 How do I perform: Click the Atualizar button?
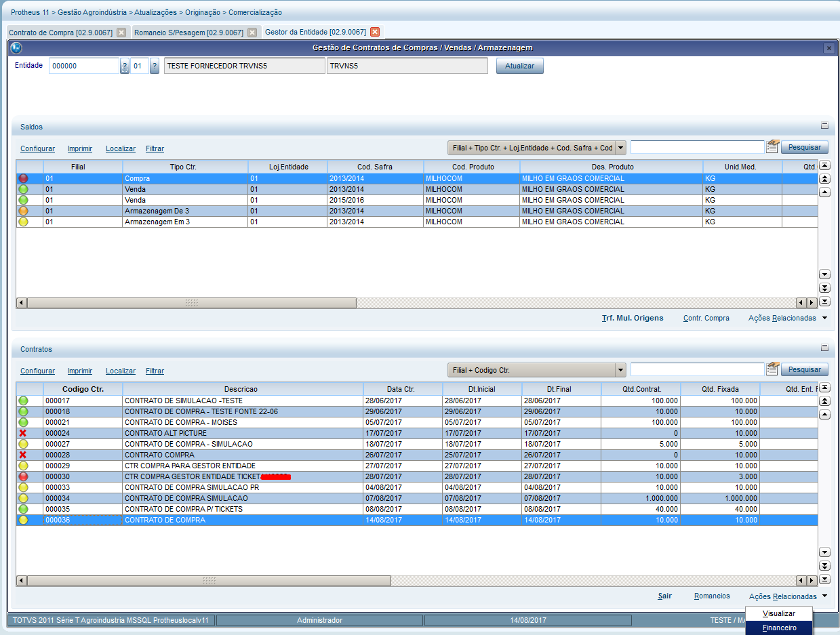(520, 66)
